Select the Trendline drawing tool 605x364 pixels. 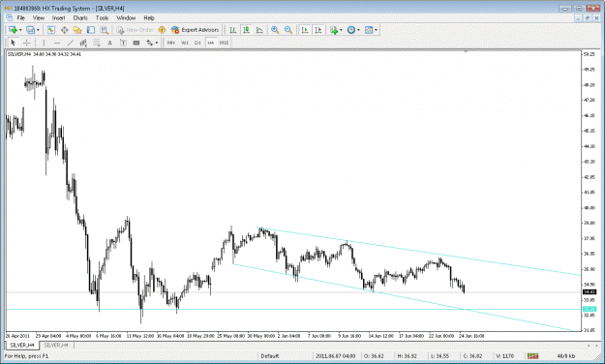pos(71,43)
